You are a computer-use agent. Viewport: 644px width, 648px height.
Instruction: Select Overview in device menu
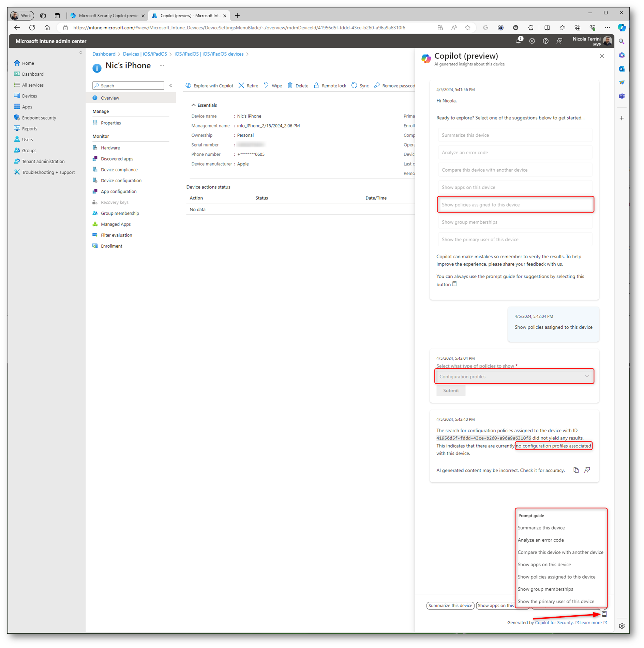(131, 98)
